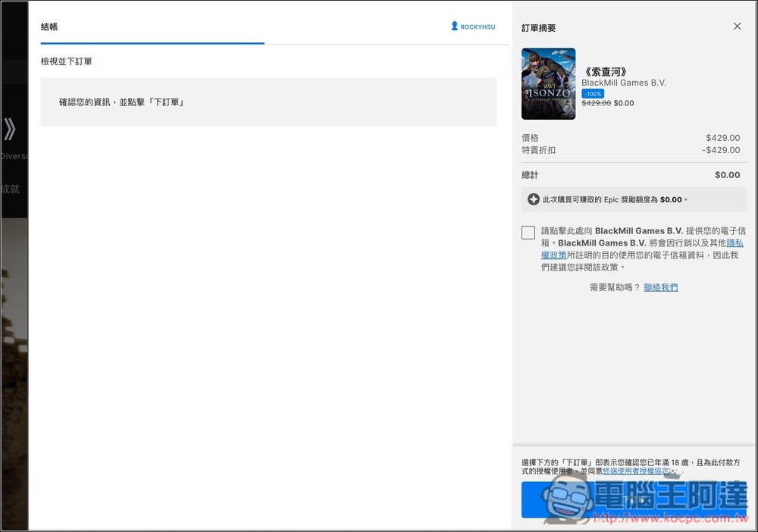Click the Epic rewards star icon
This screenshot has width=758, height=532.
click(534, 199)
